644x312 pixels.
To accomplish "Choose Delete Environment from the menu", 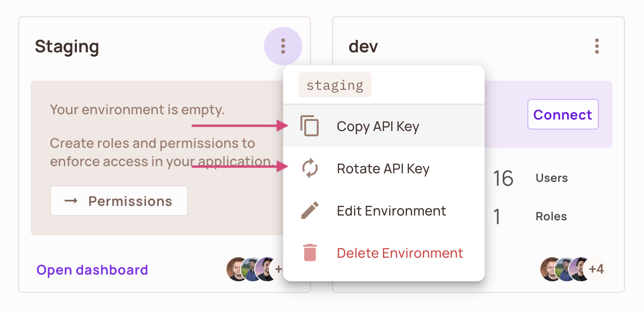I will (400, 252).
